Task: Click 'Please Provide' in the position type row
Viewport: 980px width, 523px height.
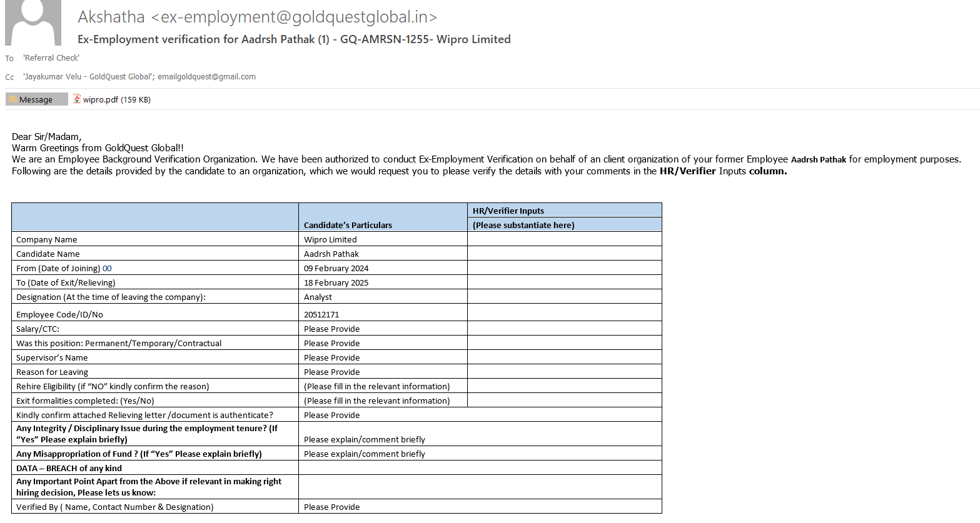Action: [x=332, y=343]
